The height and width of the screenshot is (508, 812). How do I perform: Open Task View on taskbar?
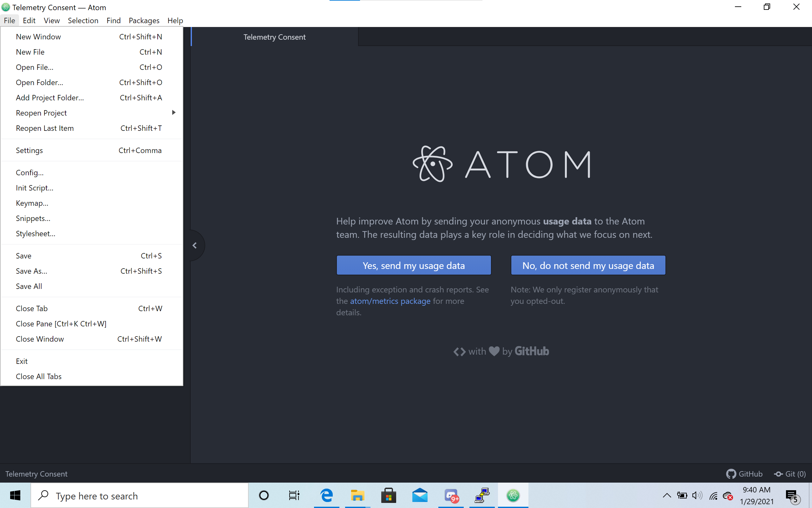[x=294, y=495]
